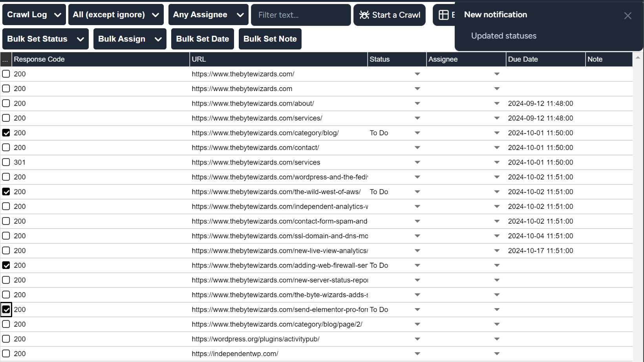Click the select-all column header ellipsis
Image resolution: width=644 pixels, height=362 pixels.
point(5,59)
